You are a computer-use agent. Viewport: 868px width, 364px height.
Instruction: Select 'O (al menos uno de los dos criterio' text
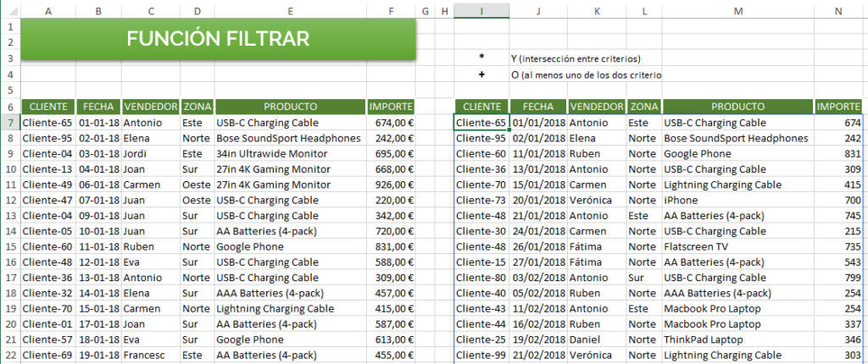pos(587,74)
